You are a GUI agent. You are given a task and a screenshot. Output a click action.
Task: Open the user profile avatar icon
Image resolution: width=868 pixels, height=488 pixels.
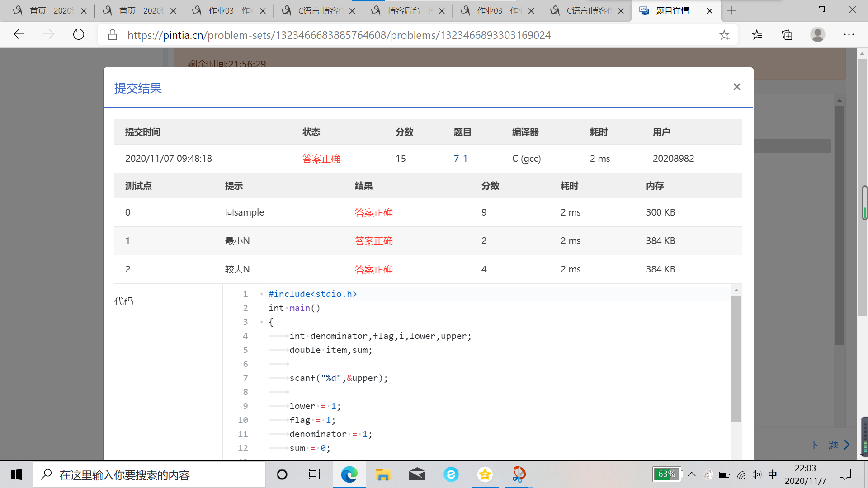click(x=817, y=35)
